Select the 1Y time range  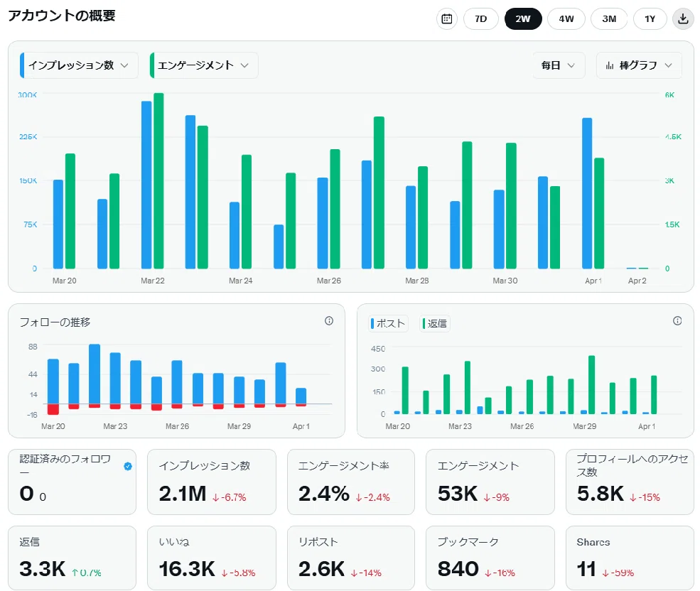[650, 18]
